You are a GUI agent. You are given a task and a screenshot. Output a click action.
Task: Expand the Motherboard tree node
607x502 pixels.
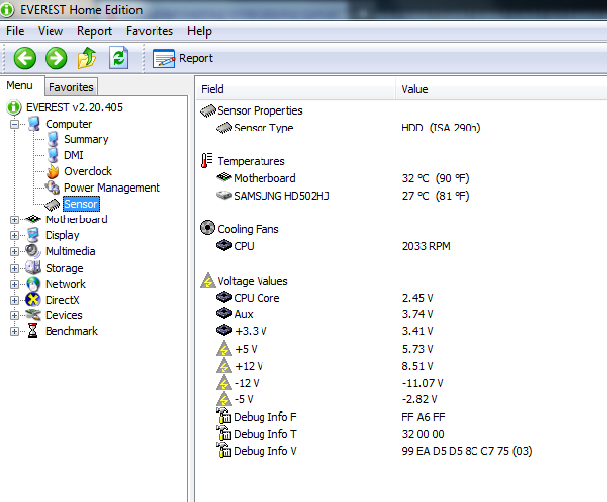[14, 219]
